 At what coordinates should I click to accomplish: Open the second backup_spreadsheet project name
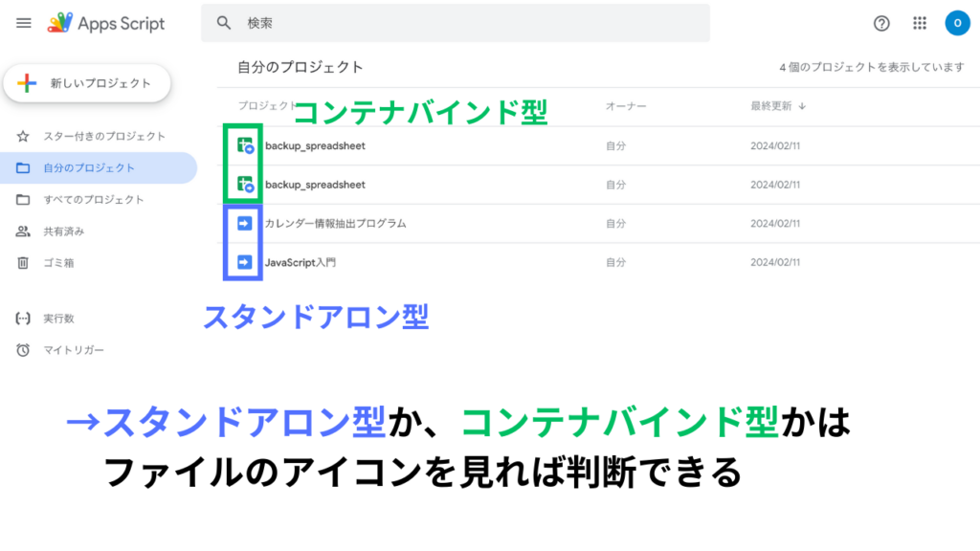(x=315, y=185)
